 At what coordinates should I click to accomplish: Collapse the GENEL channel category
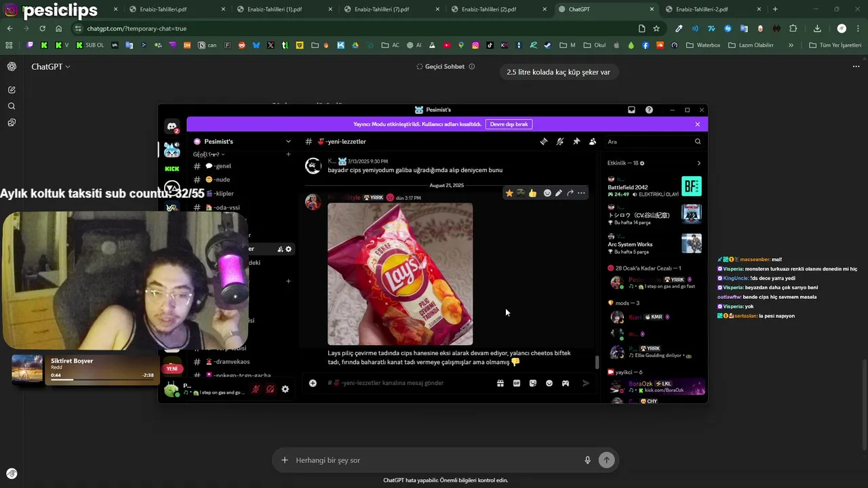209,155
